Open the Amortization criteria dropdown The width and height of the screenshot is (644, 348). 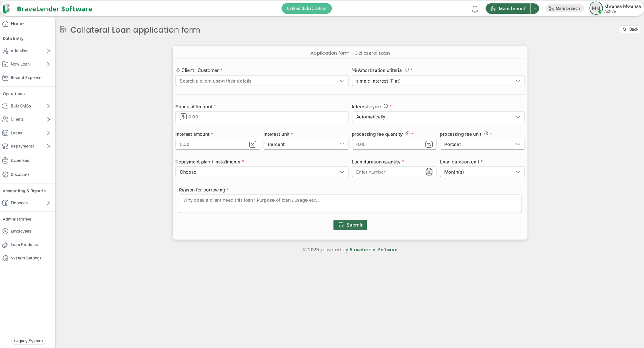point(438,81)
